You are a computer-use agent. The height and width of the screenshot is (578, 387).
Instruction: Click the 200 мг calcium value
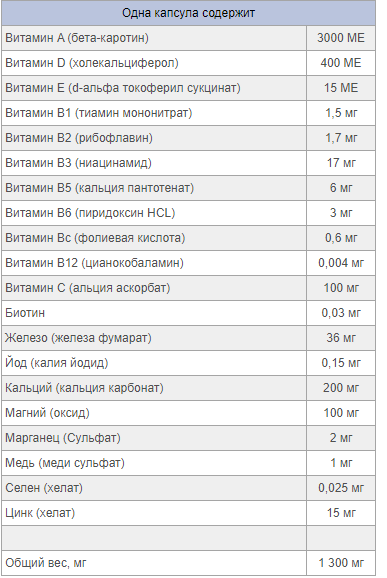341,388
